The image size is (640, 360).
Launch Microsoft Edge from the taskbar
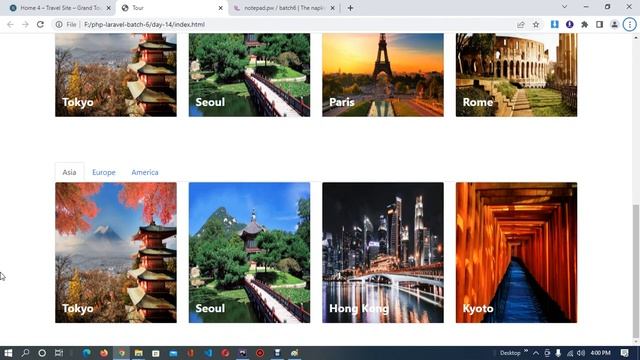pyautogui.click(x=87, y=353)
